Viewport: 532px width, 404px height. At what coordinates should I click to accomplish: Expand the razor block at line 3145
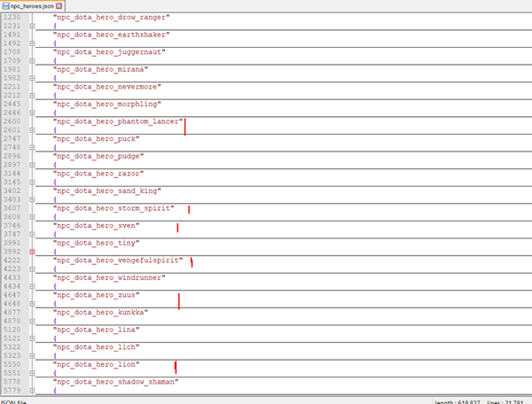[32, 182]
